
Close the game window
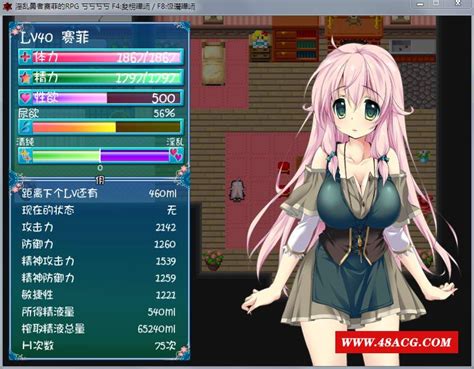click(x=457, y=4)
